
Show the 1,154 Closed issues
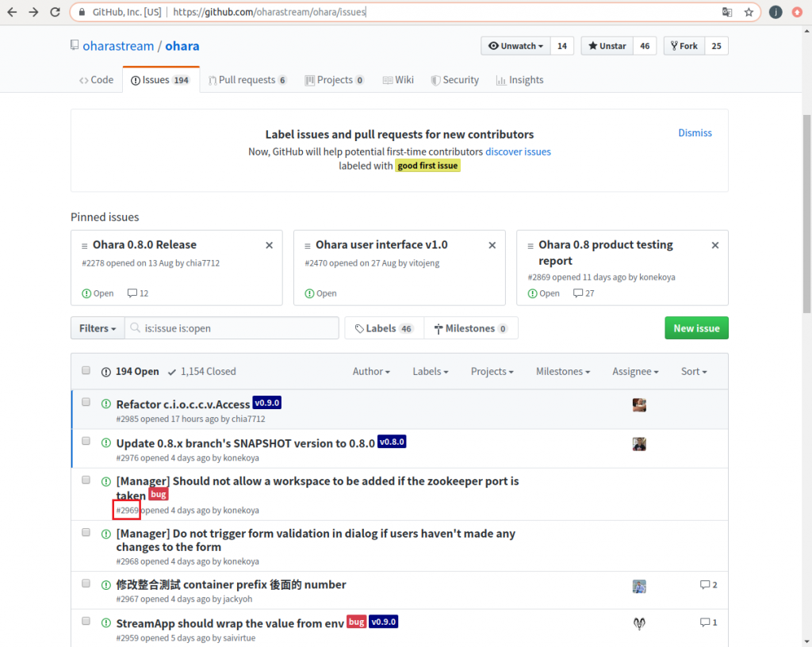[202, 371]
